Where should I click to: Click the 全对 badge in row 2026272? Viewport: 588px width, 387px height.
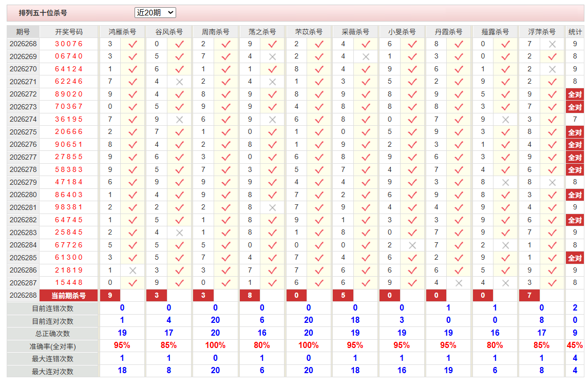[x=575, y=94]
